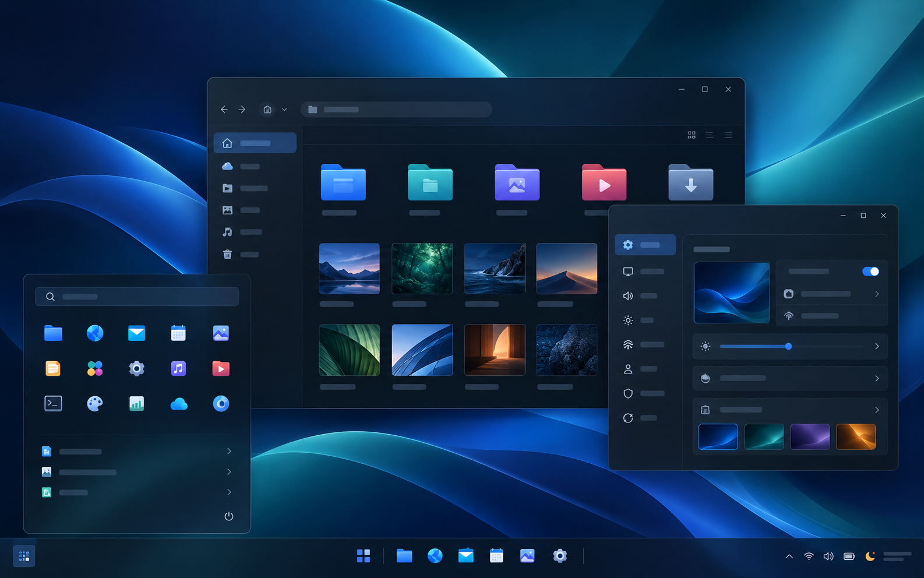924x578 pixels.
Task: Launch the purple music app in start menu
Action: pyautogui.click(x=178, y=368)
